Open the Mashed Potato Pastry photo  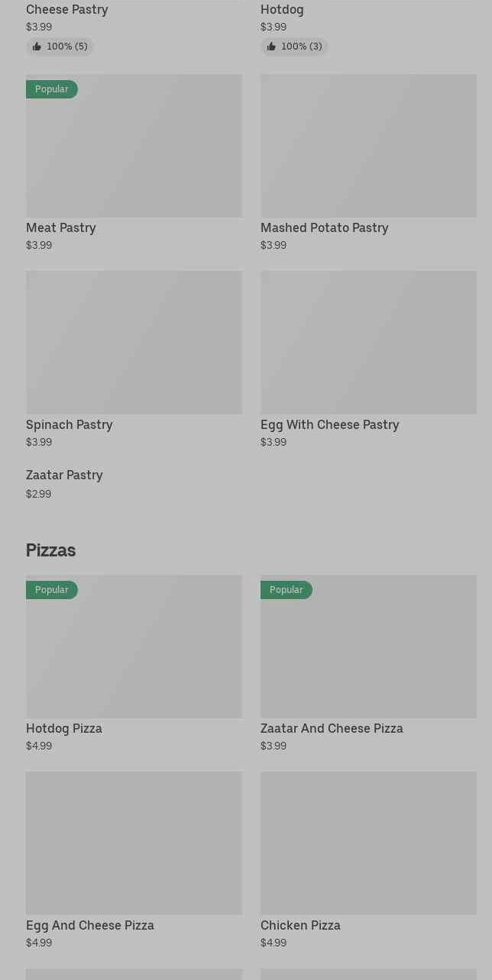368,146
